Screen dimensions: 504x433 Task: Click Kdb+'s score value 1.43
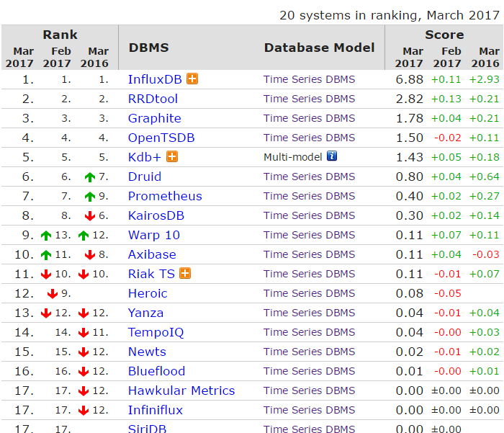click(x=409, y=157)
